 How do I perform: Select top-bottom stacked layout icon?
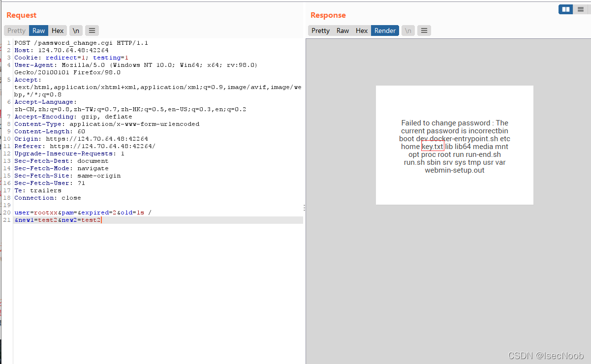(x=581, y=9)
